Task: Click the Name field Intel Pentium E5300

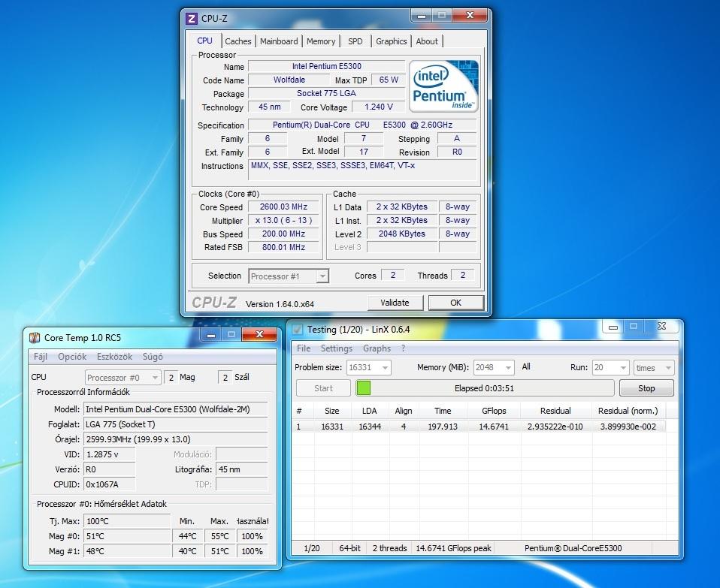Action: [326, 67]
